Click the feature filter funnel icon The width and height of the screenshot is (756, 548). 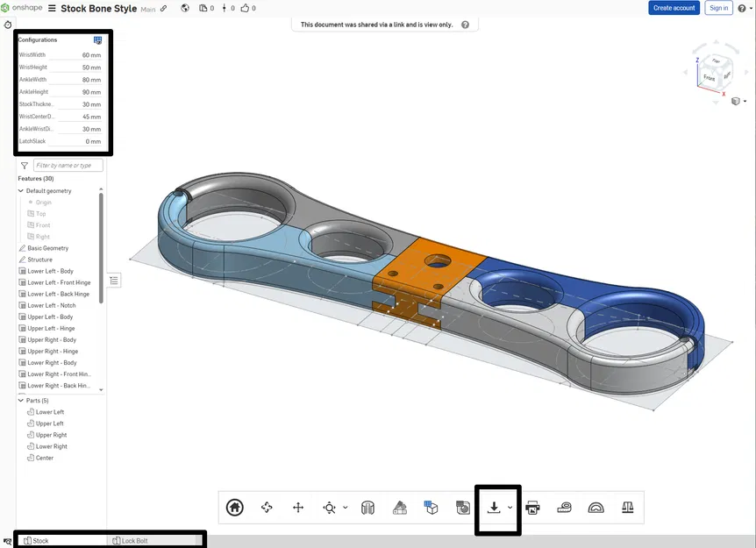tap(24, 166)
